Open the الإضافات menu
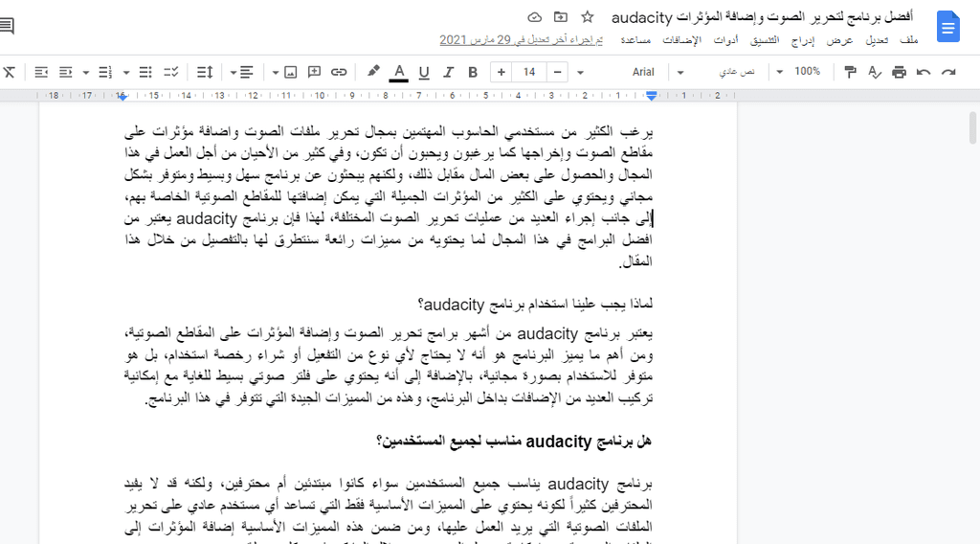 [x=681, y=40]
